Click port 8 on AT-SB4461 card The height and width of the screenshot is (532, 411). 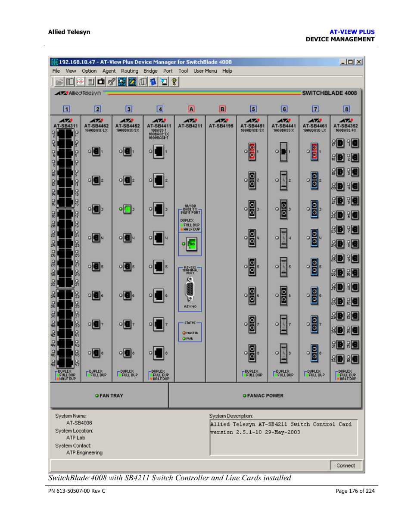coord(314,353)
